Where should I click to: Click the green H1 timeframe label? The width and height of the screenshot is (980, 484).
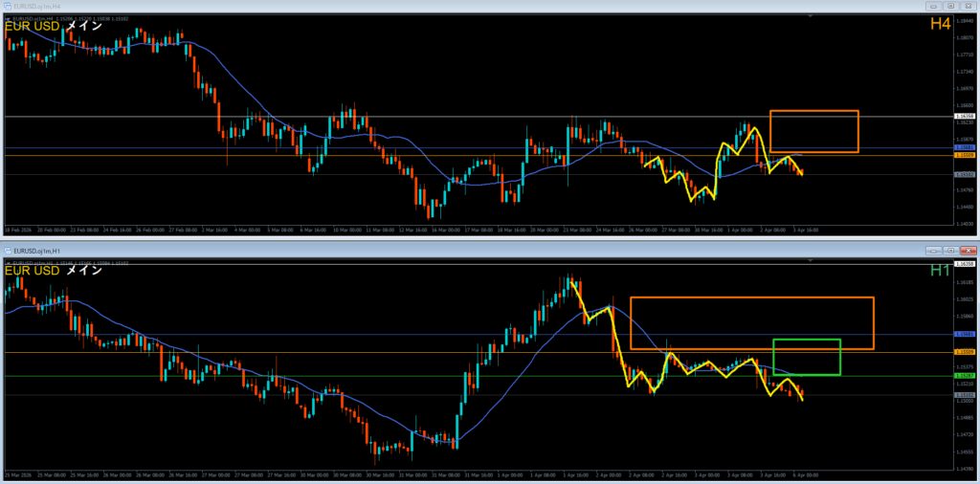(939, 271)
